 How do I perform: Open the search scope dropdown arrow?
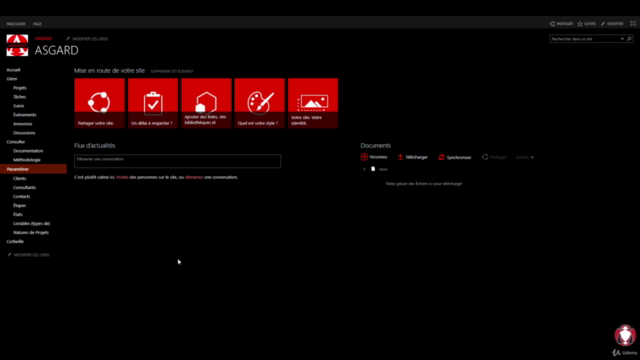click(622, 39)
